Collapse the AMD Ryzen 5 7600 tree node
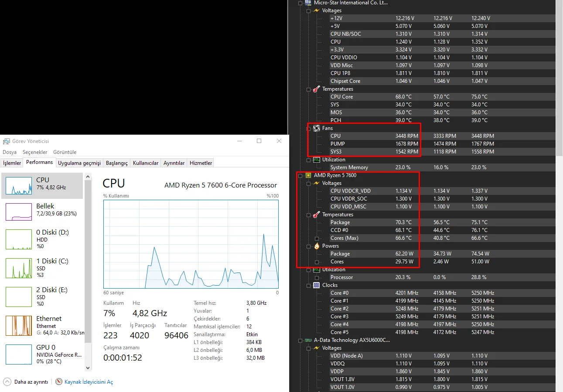Viewport: 563px width, 392px height. pos(300,175)
